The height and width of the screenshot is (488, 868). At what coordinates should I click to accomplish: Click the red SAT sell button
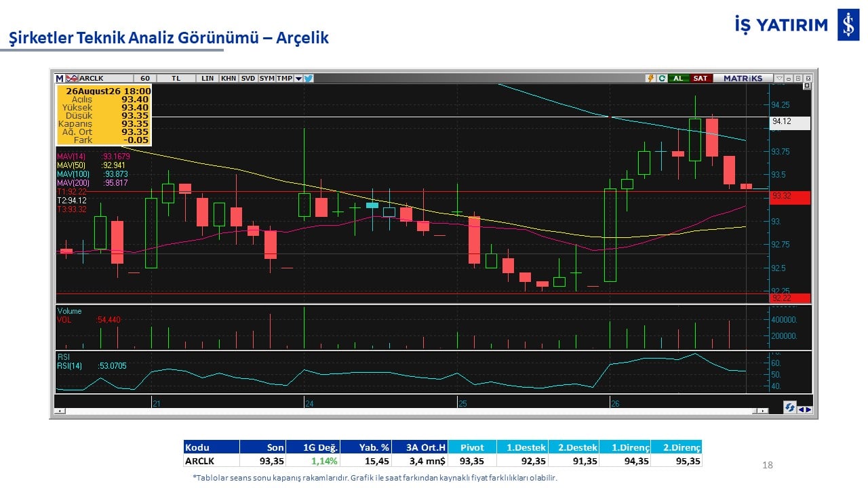(701, 78)
